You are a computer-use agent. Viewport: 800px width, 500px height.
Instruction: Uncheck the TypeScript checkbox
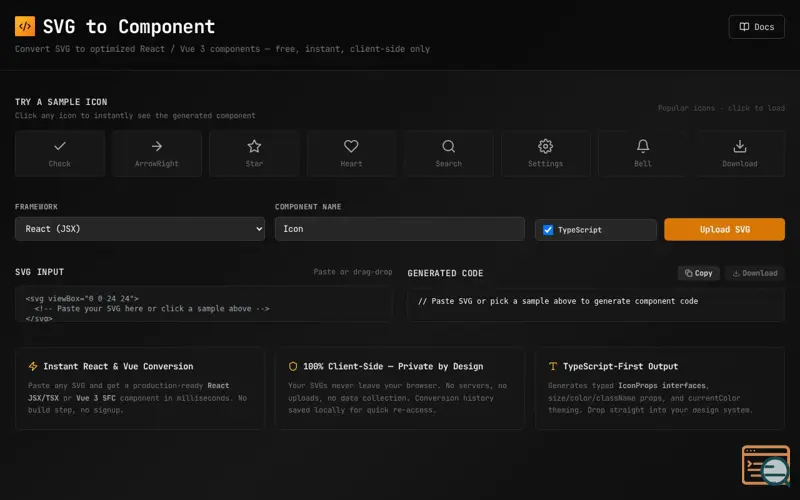[548, 230]
